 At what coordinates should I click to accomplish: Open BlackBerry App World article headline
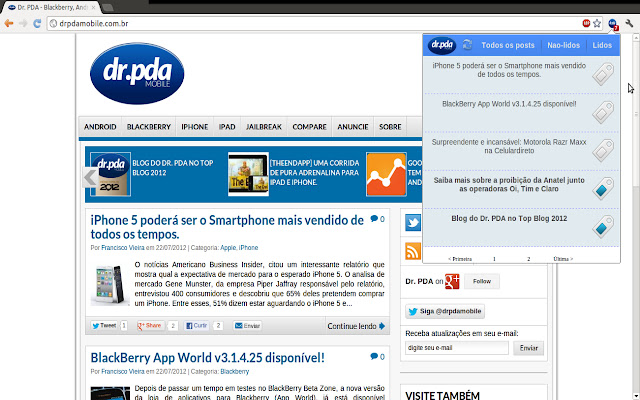[207, 358]
